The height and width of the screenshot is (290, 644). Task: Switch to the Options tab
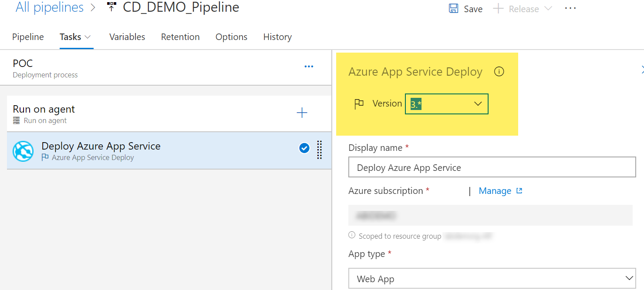coord(231,37)
